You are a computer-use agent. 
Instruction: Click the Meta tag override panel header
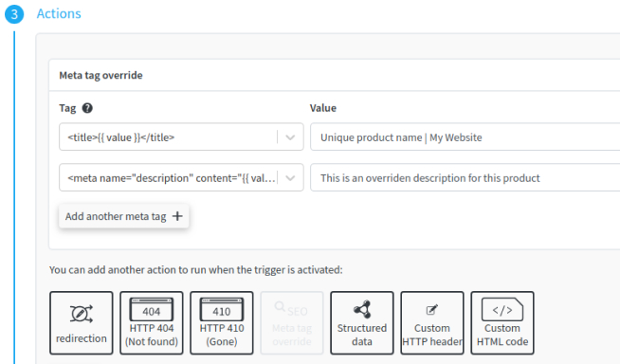pos(335,75)
